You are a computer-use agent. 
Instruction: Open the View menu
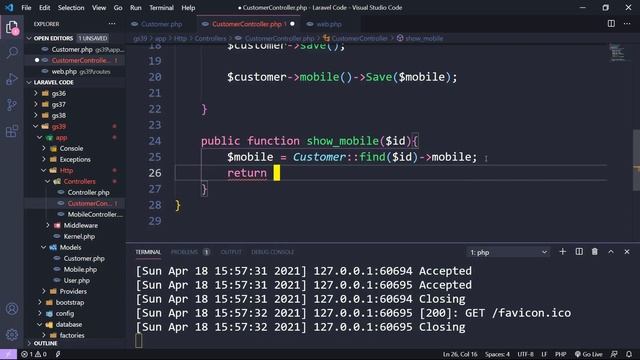[99, 8]
